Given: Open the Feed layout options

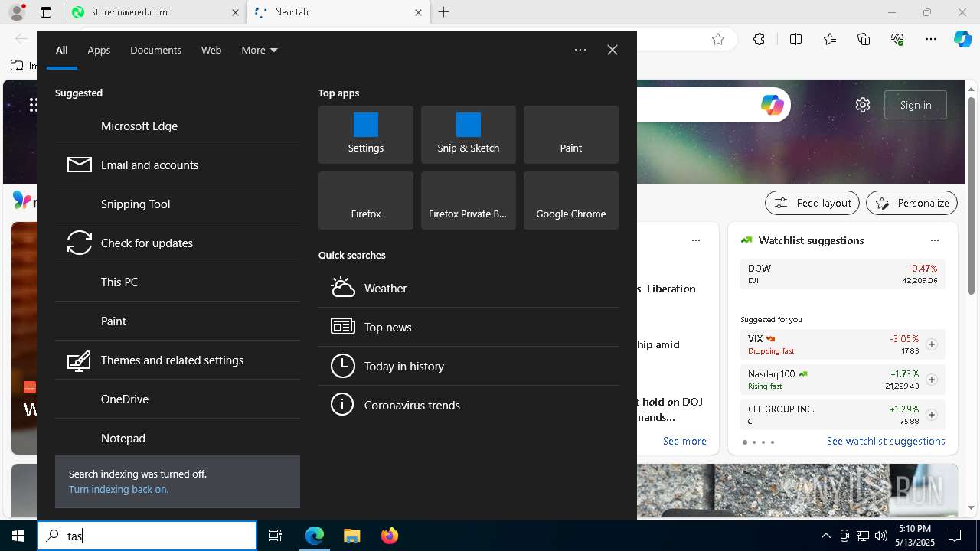Looking at the screenshot, I should [812, 203].
